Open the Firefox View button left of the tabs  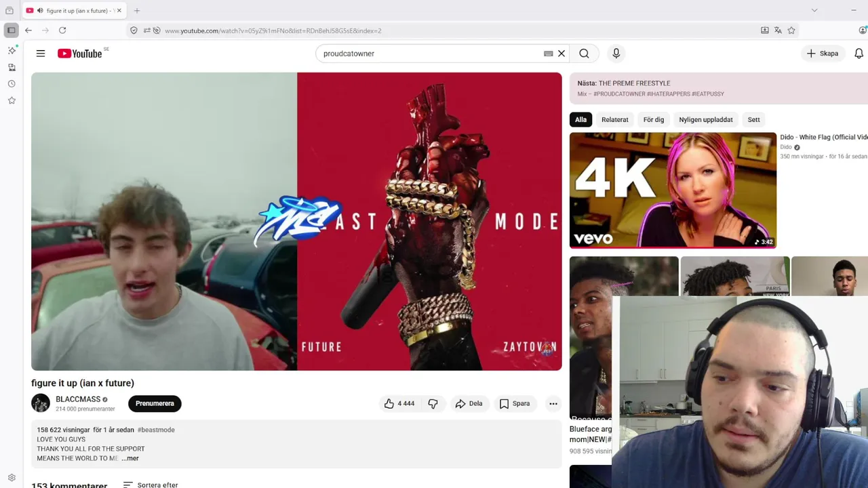click(9, 11)
